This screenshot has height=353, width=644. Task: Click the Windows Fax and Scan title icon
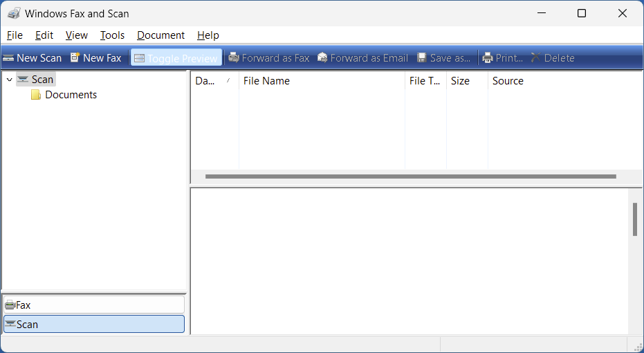coord(14,14)
